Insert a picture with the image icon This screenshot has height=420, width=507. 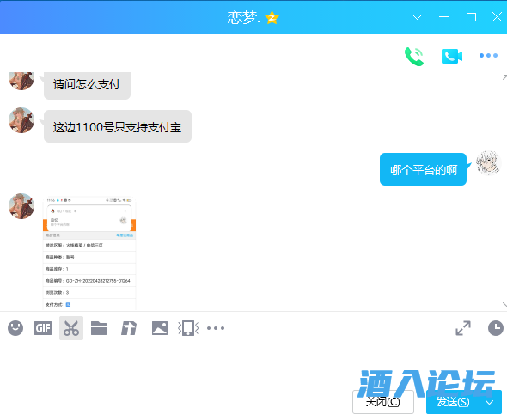click(160, 328)
